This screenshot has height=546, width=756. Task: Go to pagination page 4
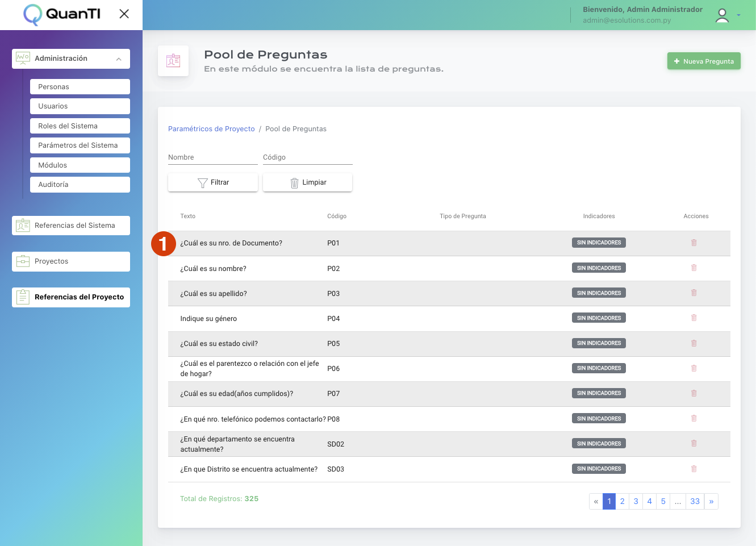(x=650, y=501)
